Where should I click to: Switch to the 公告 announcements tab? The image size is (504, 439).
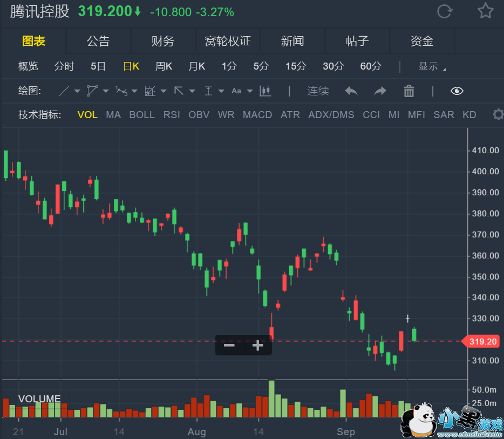click(98, 41)
